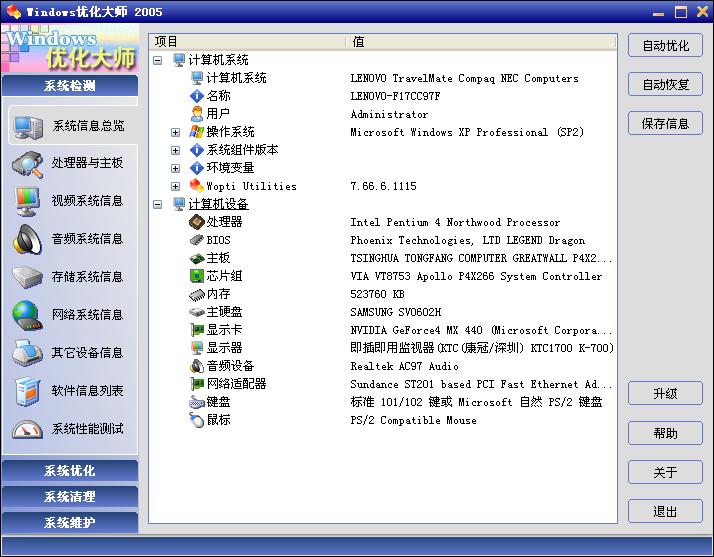The image size is (714, 557).
Task: Collapse the top-level 计算机系统 node
Action: (158, 60)
